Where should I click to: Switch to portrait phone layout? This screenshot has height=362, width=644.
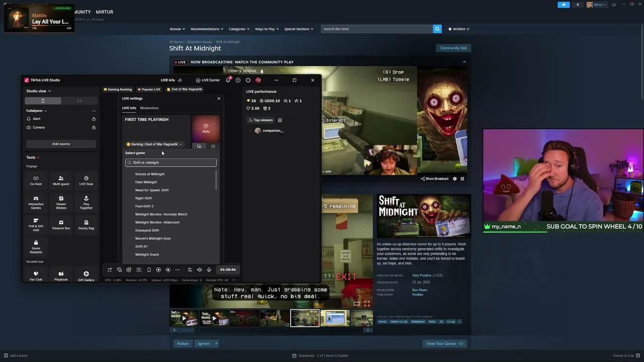[x=43, y=101]
